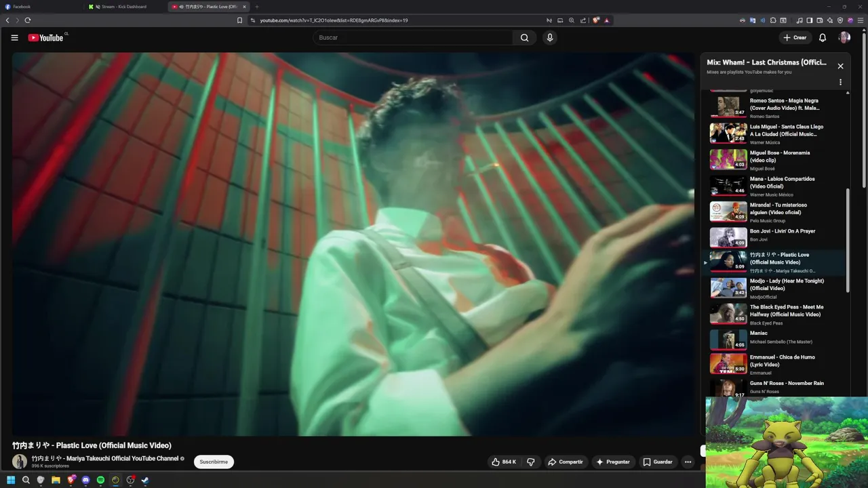The height and width of the screenshot is (488, 868).
Task: Open the VPN shield icon in toolbar
Action: click(840, 20)
